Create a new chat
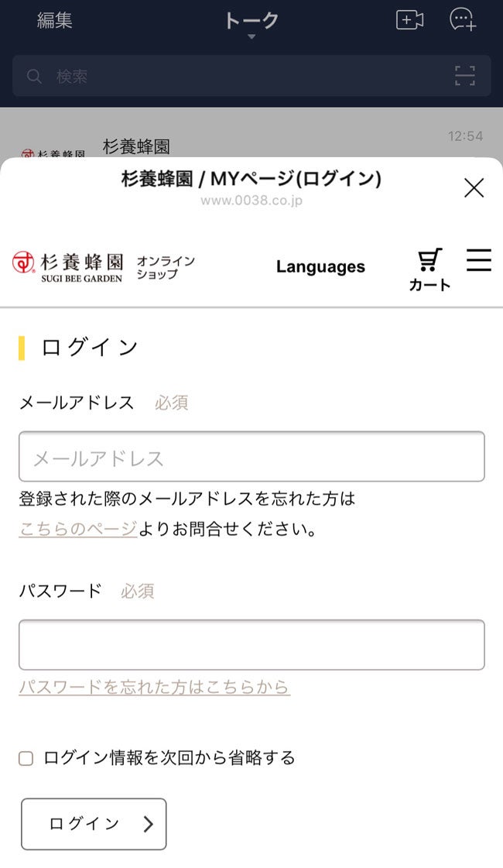Screen dimensions: 503x868 coord(463,20)
